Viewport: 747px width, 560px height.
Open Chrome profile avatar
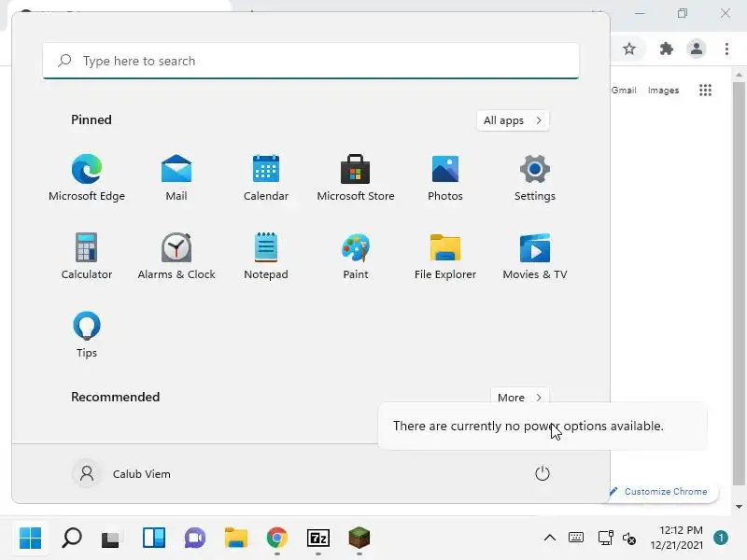pyautogui.click(x=696, y=49)
